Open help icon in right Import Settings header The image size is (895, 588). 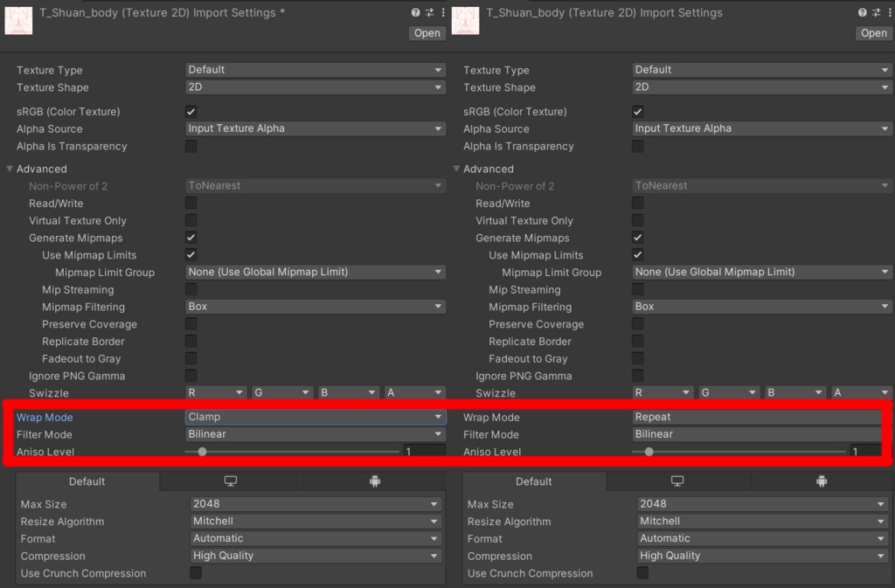863,12
